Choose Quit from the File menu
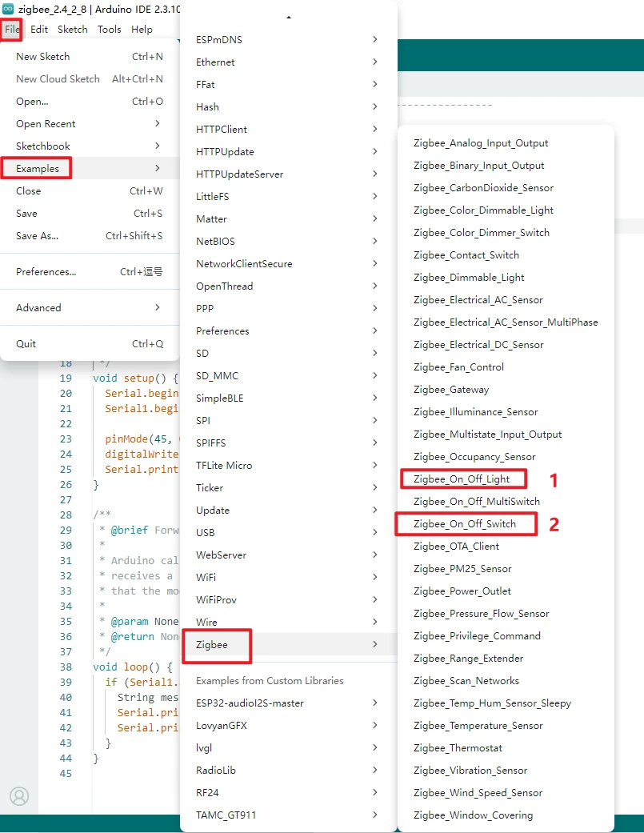 [x=90, y=344]
